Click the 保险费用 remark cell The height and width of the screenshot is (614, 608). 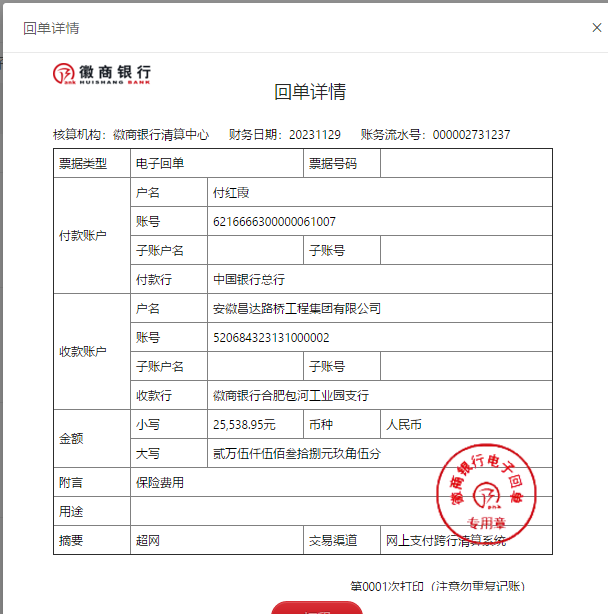coord(160,483)
